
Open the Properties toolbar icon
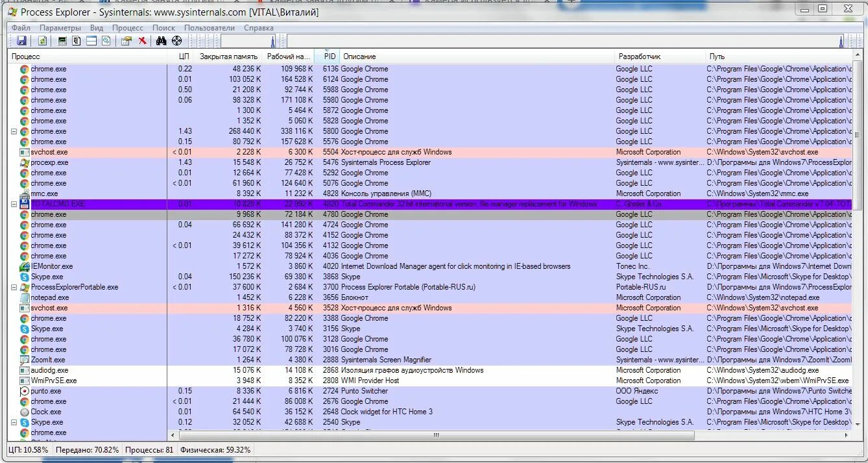click(x=126, y=41)
